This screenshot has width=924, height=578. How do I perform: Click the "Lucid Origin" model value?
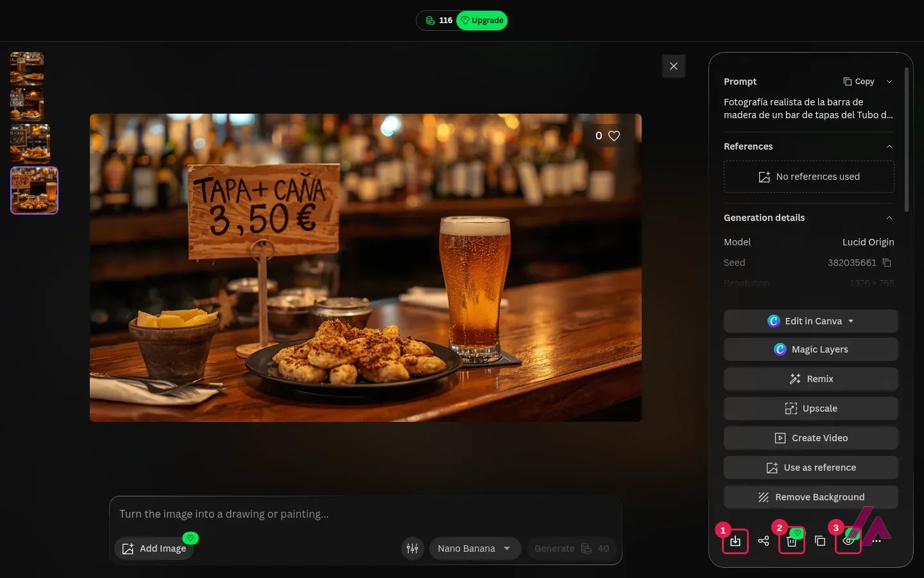(x=868, y=242)
